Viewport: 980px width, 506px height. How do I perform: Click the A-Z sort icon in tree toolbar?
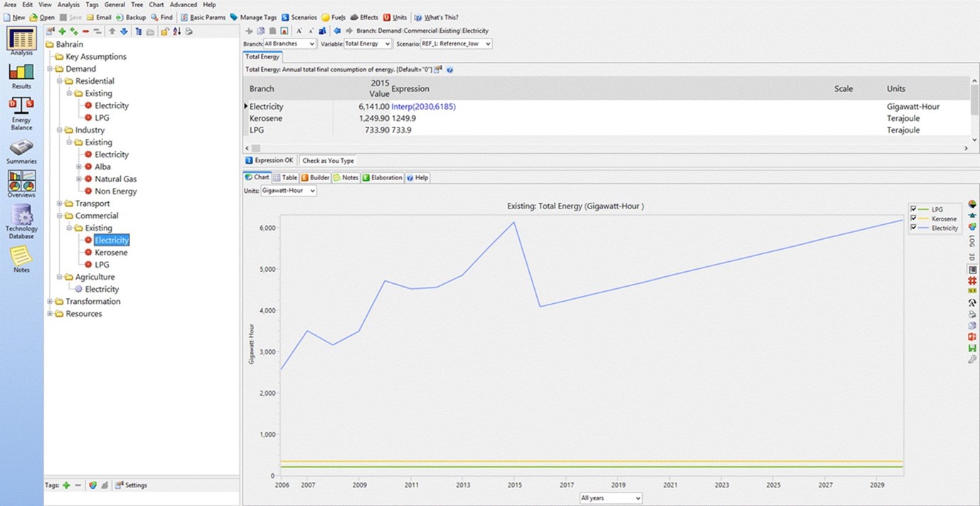pos(177,31)
